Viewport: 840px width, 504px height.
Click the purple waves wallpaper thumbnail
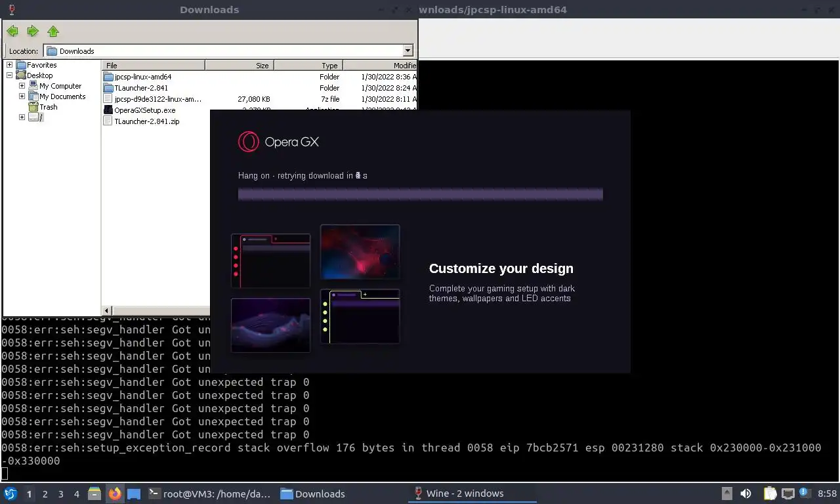pyautogui.click(x=270, y=325)
